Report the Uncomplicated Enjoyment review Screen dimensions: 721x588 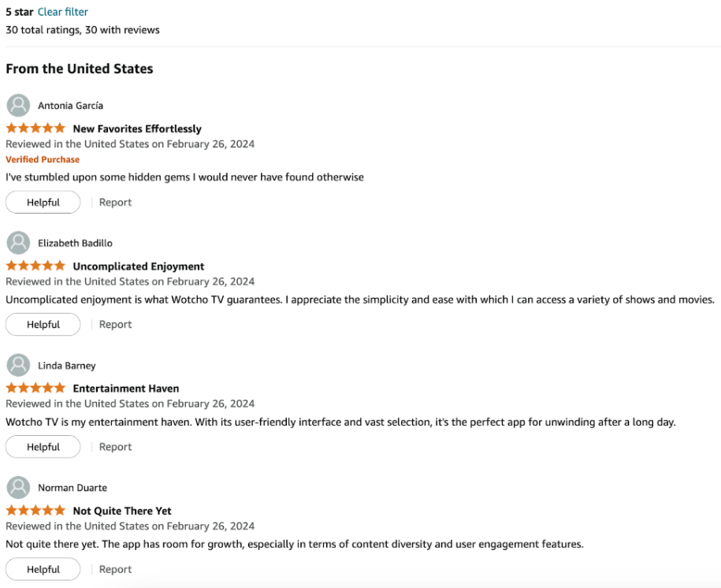[115, 325]
